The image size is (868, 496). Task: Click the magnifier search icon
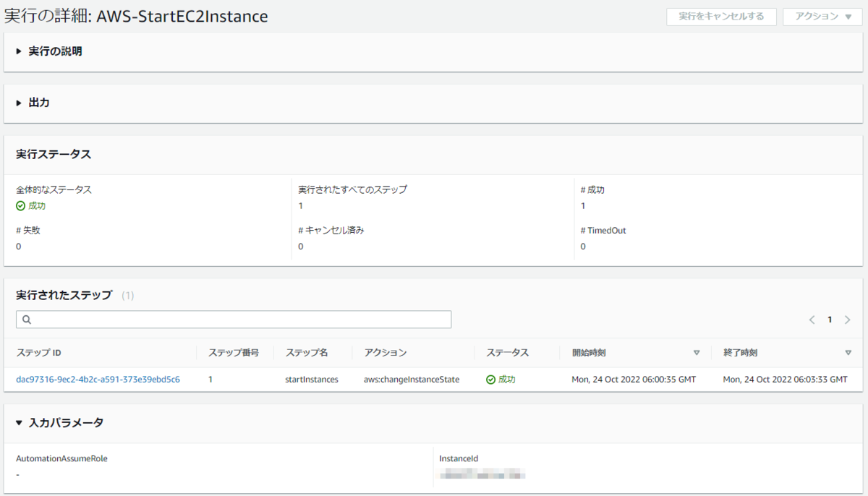27,320
